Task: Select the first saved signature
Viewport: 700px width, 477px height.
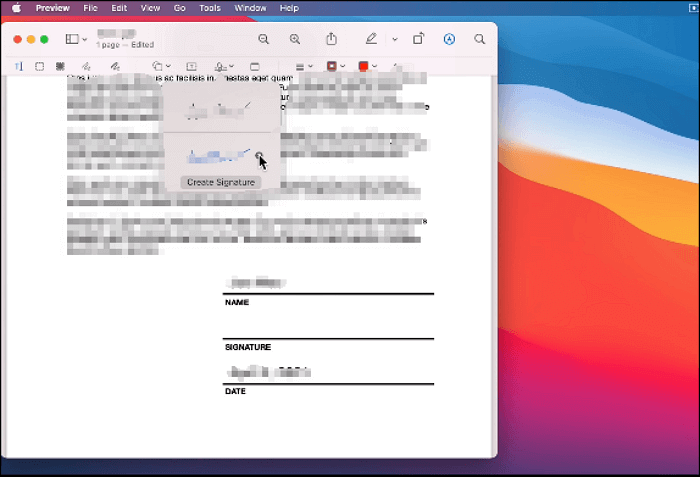Action: click(x=218, y=109)
